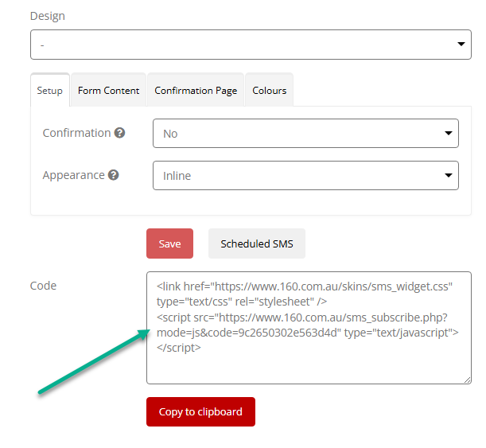Click the Code textarea resize handle
486x448 pixels.
(x=468, y=380)
